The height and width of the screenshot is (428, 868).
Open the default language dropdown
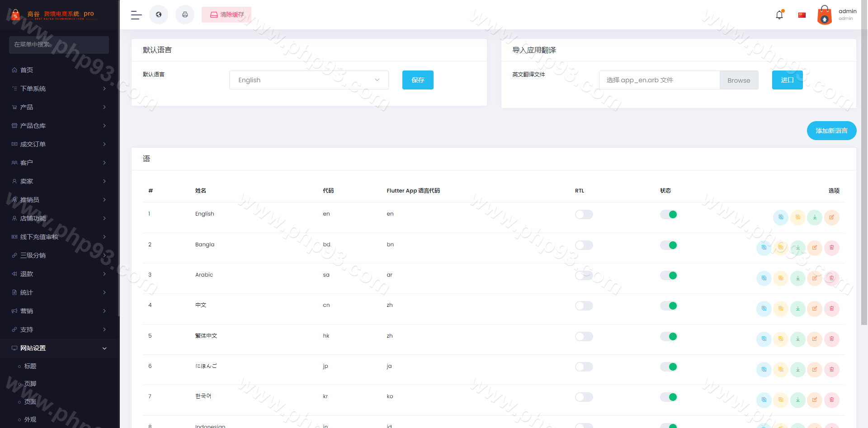click(x=309, y=80)
